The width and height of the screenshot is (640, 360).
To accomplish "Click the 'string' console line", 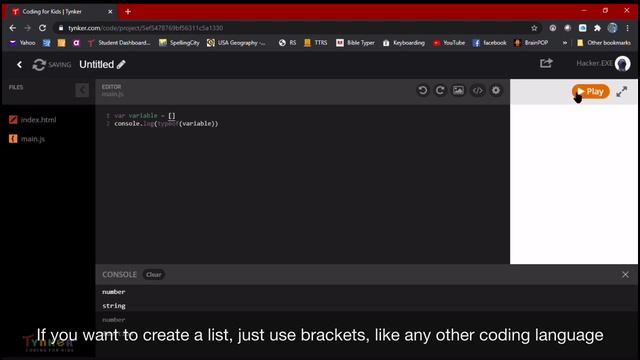I will click(114, 306).
